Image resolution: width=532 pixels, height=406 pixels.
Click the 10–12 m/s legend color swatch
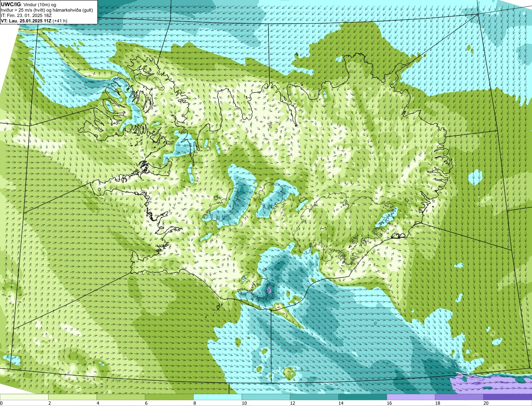point(266,397)
